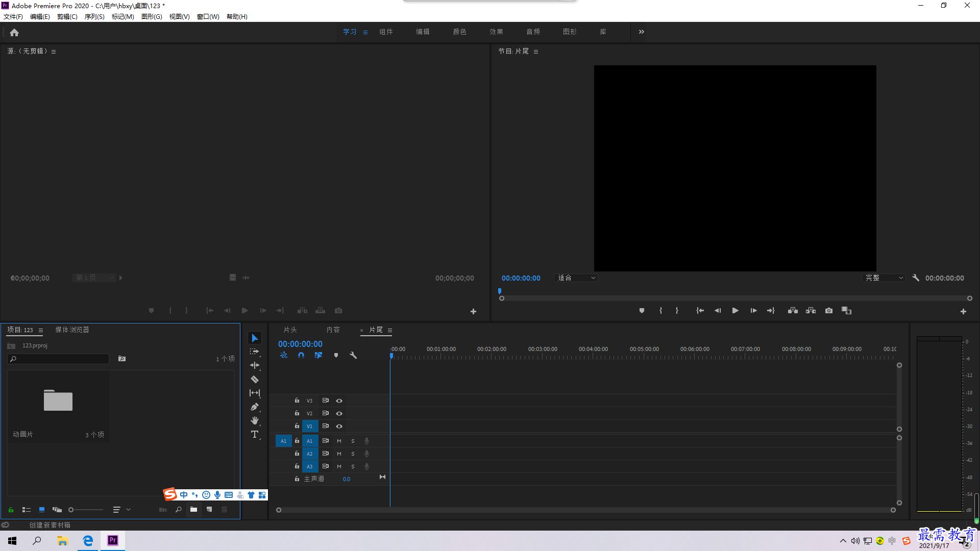Go to In point in Program monitor
The height and width of the screenshot is (551, 980).
tap(700, 311)
